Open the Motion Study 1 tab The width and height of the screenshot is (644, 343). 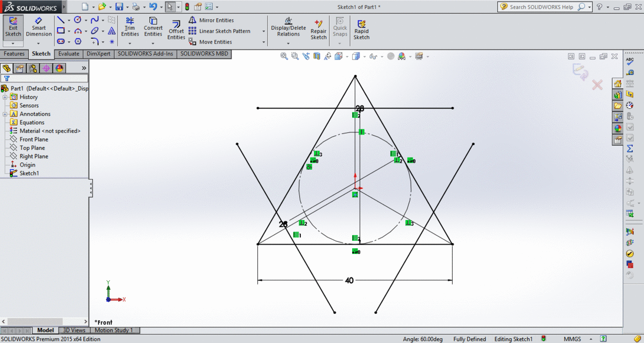pos(114,330)
